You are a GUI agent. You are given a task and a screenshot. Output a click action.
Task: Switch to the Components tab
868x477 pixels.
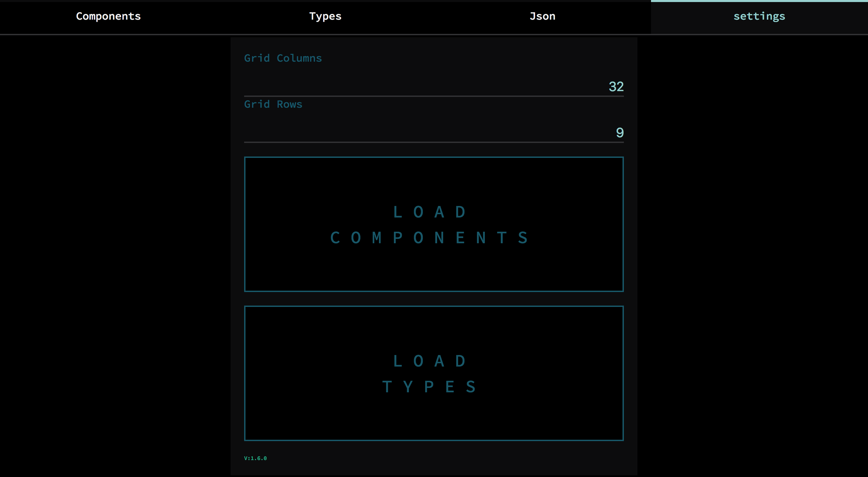click(x=108, y=16)
